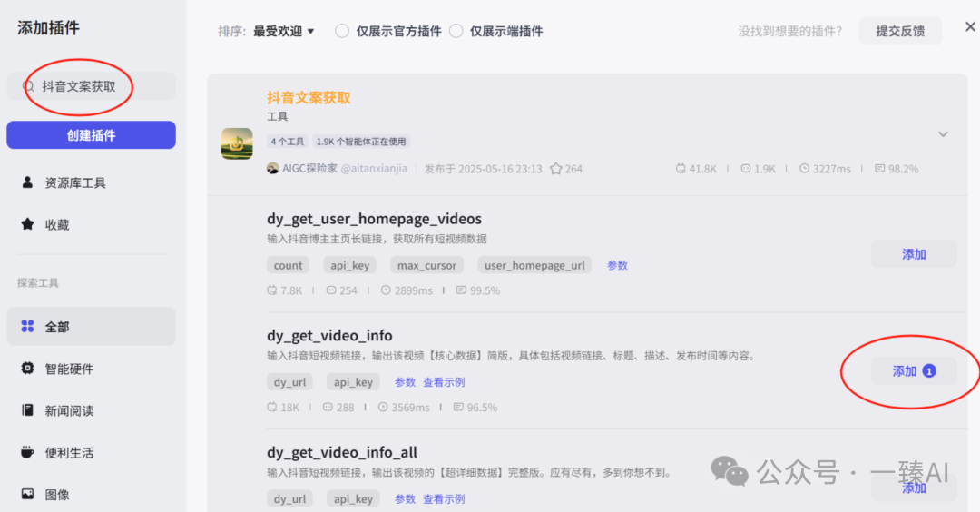
Task: Click the chat icon beside 288
Action: tap(328, 407)
